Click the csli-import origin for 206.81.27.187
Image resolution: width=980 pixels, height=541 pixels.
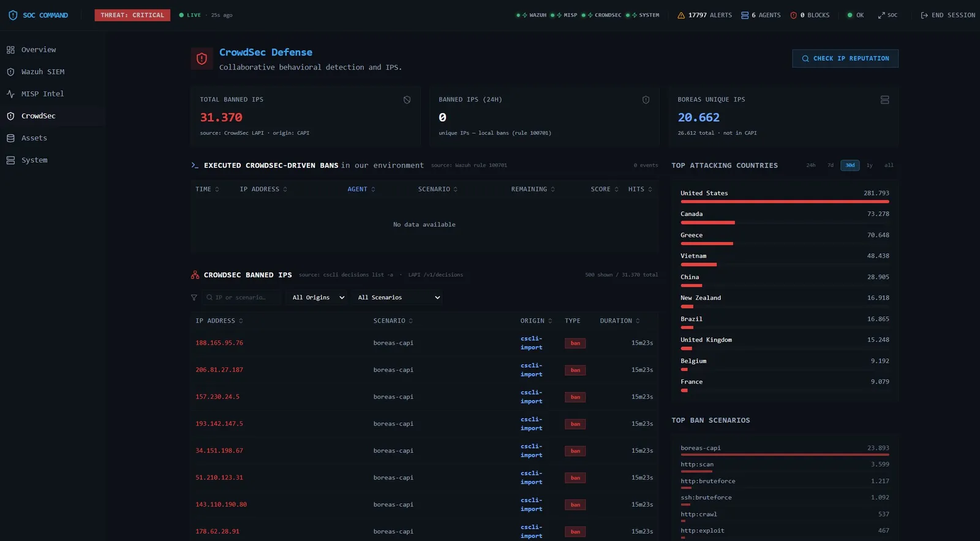pyautogui.click(x=531, y=370)
